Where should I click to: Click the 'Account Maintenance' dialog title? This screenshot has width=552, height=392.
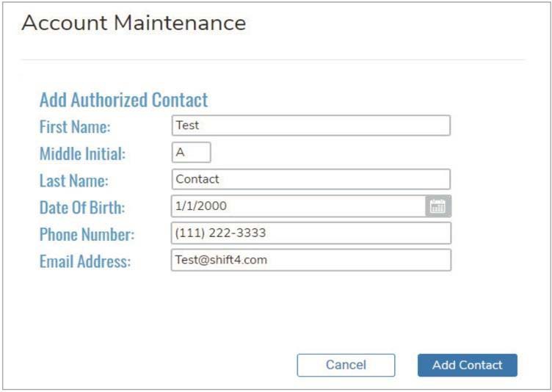click(134, 23)
